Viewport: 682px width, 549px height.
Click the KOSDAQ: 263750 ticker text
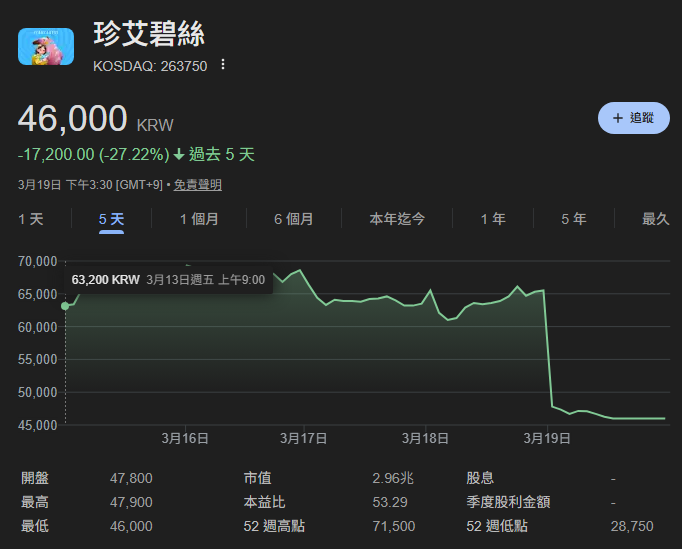pyautogui.click(x=150, y=66)
